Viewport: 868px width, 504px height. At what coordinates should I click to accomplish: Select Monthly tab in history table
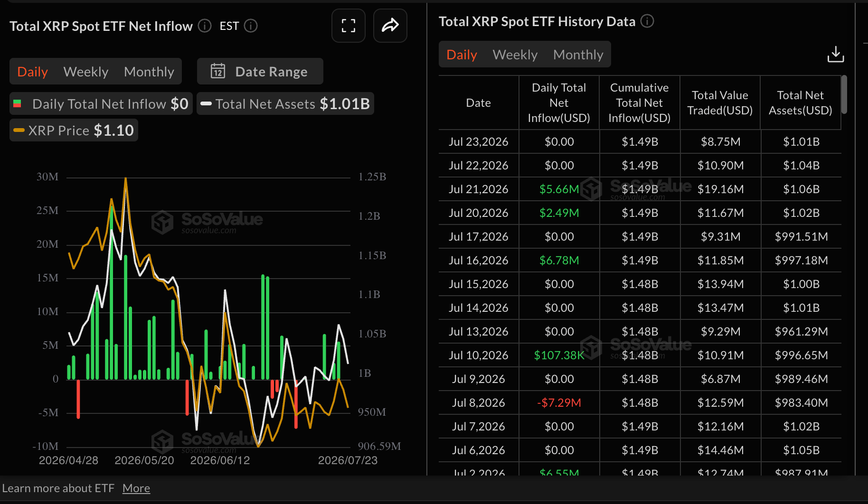[578, 55]
